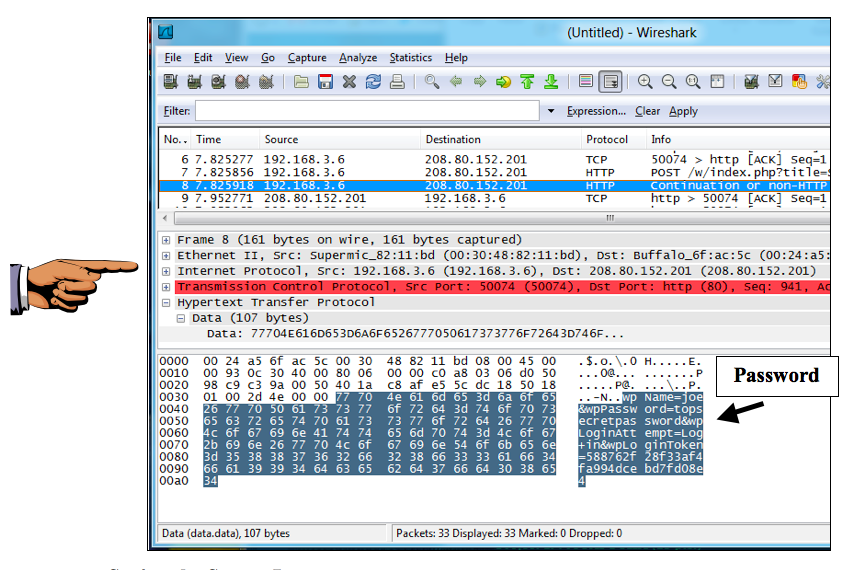Viewport: 861px width, 570px height.
Task: Click the Open capture file folder icon
Action: tap(301, 82)
